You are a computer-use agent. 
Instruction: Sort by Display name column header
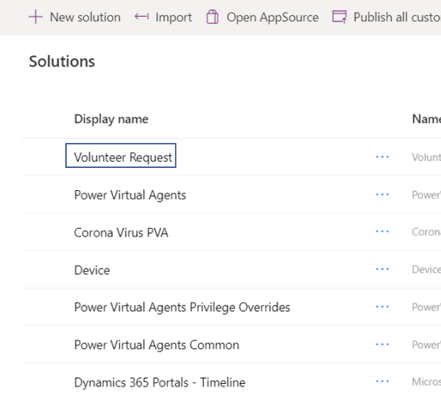pyautogui.click(x=111, y=119)
